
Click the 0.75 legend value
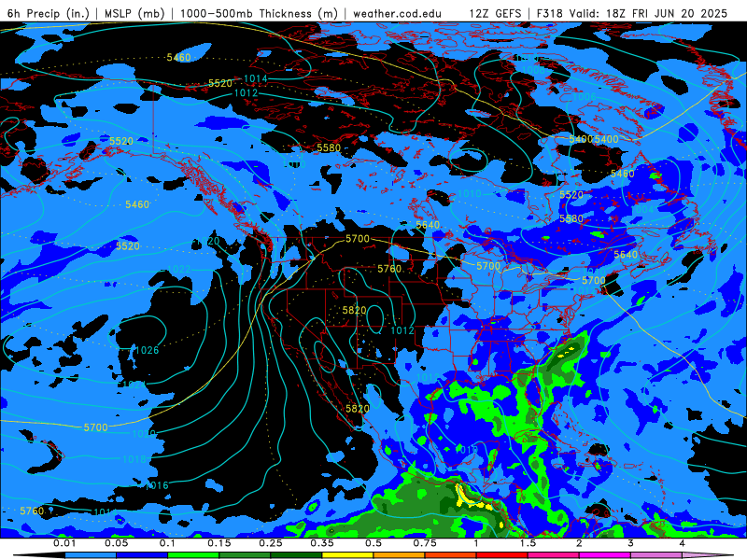[x=425, y=543]
